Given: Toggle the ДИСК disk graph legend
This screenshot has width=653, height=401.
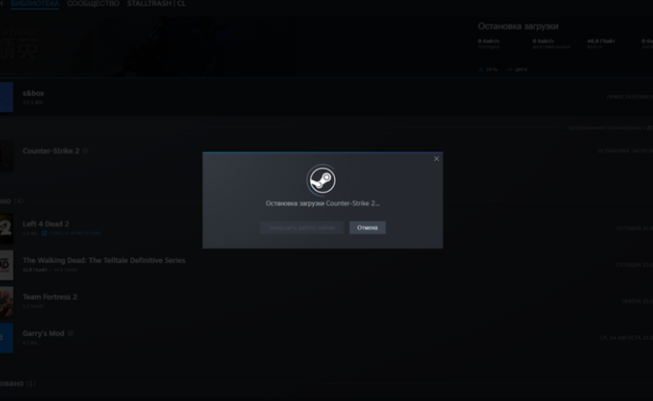Looking at the screenshot, I should (x=517, y=70).
